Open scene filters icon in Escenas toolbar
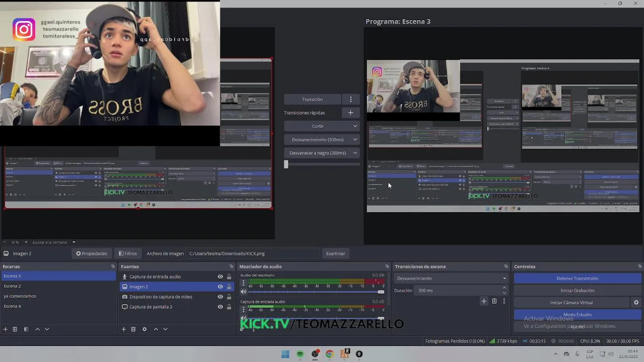644x362 pixels. pyautogui.click(x=26, y=329)
